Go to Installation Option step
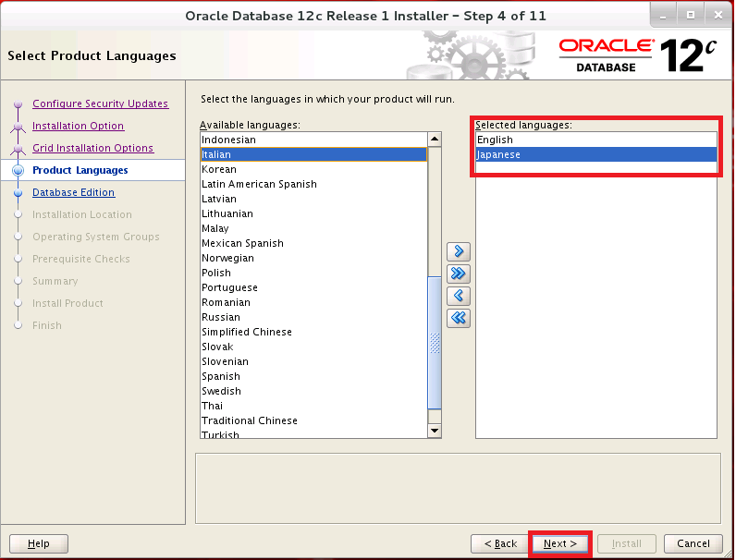 point(78,126)
